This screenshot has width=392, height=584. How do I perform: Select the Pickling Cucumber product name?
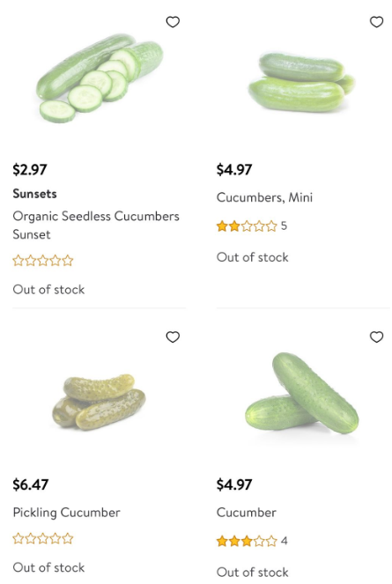pos(66,513)
